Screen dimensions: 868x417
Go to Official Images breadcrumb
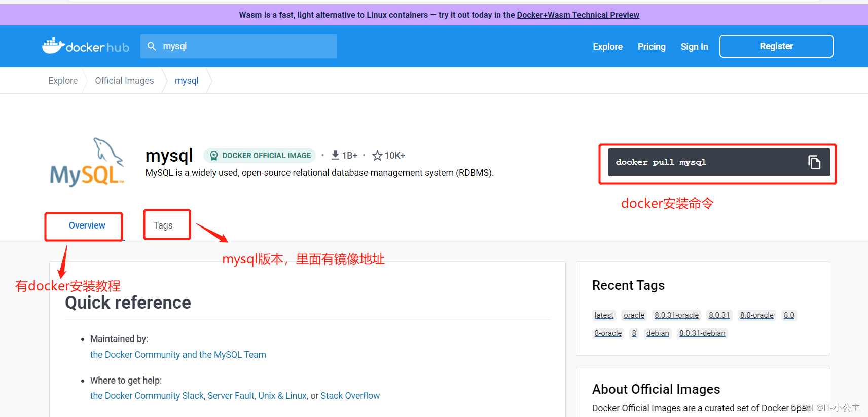point(124,81)
